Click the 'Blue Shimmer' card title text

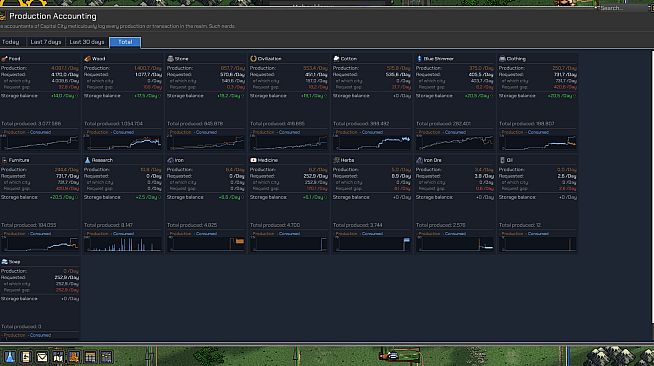438,59
